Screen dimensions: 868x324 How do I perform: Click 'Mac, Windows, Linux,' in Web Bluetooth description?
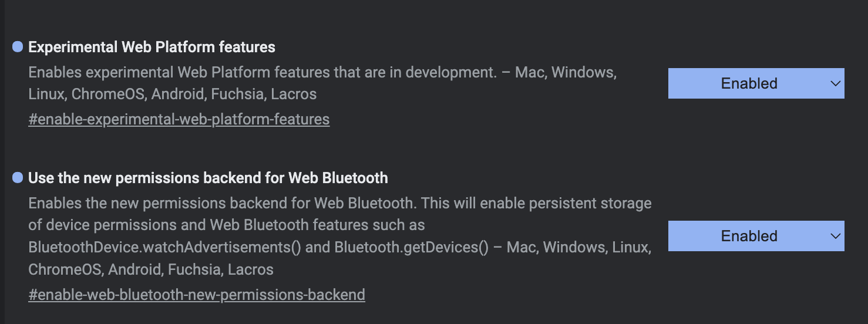coord(578,248)
